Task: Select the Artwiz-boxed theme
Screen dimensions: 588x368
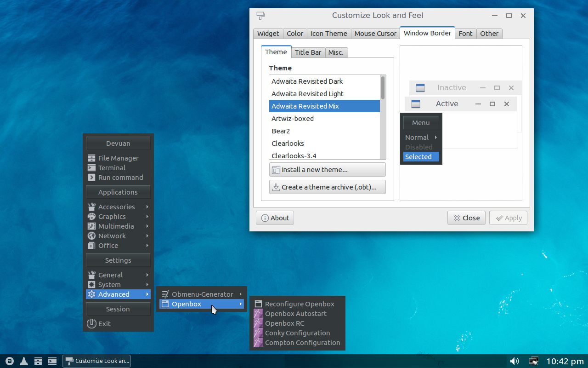Action: tap(324, 119)
